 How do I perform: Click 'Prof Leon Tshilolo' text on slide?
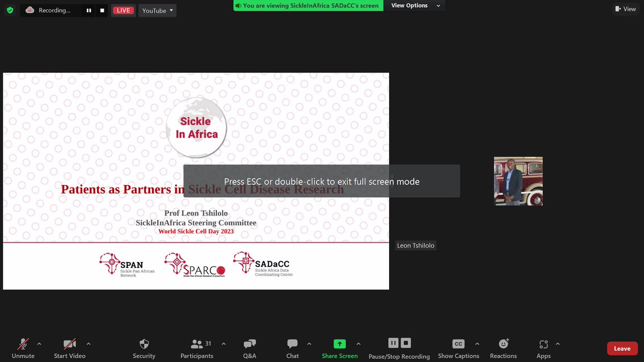point(196,213)
